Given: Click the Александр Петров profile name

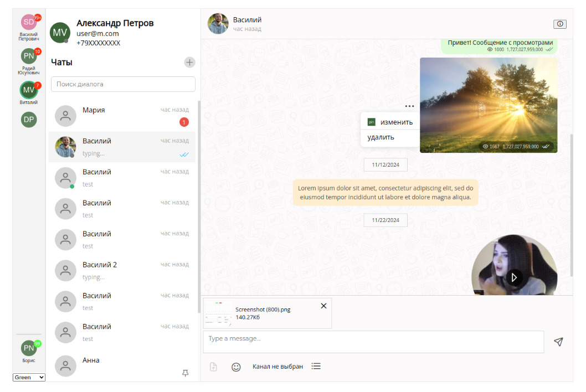Looking at the screenshot, I should coord(115,23).
